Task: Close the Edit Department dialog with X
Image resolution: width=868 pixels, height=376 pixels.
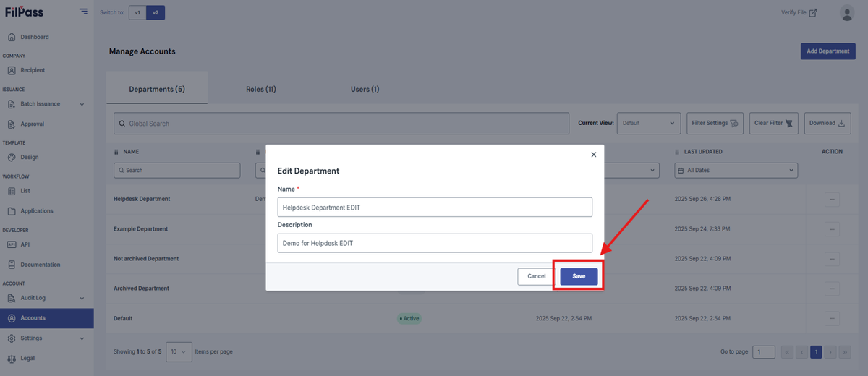Action: (x=594, y=154)
